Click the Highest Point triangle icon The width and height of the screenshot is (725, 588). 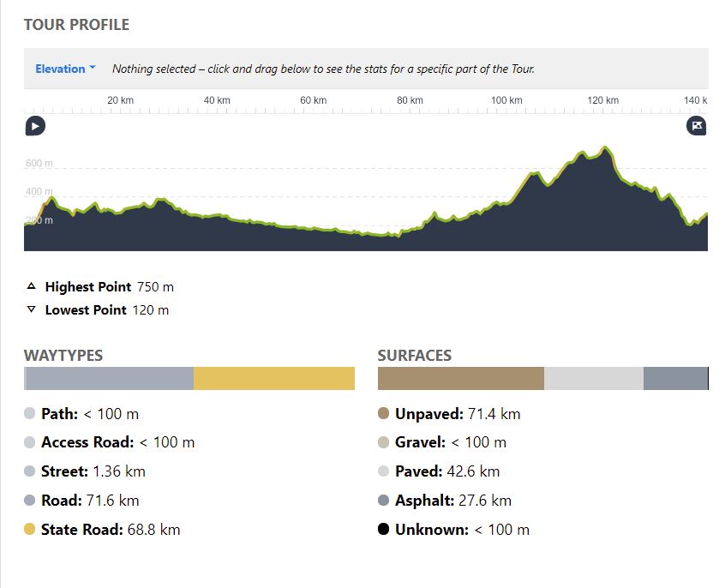point(32,286)
